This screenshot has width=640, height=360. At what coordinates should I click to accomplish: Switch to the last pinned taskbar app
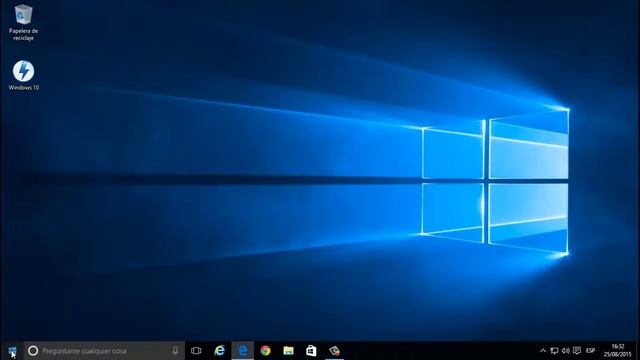coord(334,351)
